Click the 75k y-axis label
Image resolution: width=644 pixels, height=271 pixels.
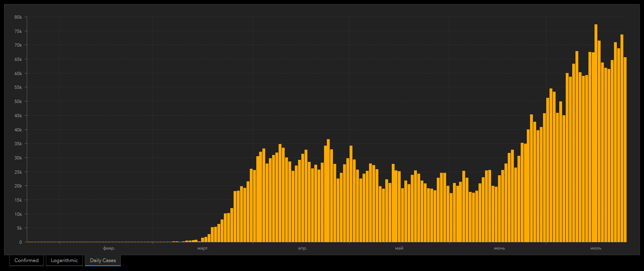click(18, 31)
